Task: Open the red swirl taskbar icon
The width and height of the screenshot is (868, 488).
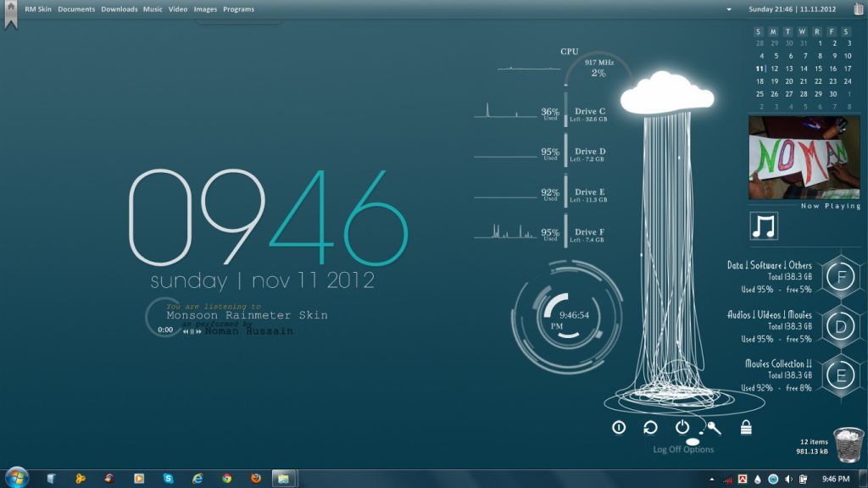Action: tap(109, 479)
